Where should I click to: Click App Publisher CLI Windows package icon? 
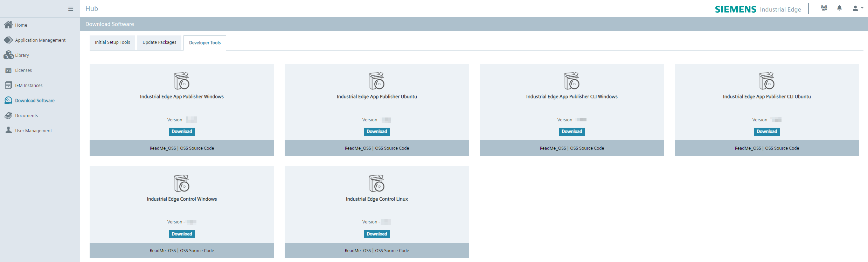[572, 81]
